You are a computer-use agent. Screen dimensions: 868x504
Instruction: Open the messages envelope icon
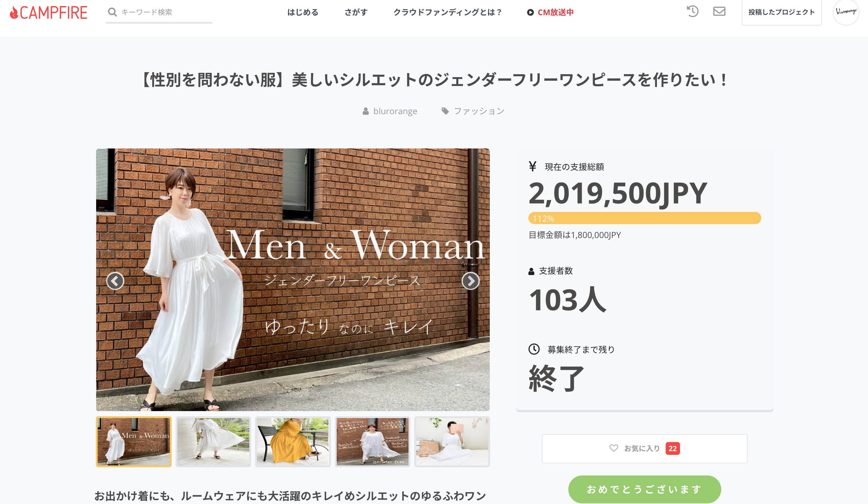click(x=719, y=11)
